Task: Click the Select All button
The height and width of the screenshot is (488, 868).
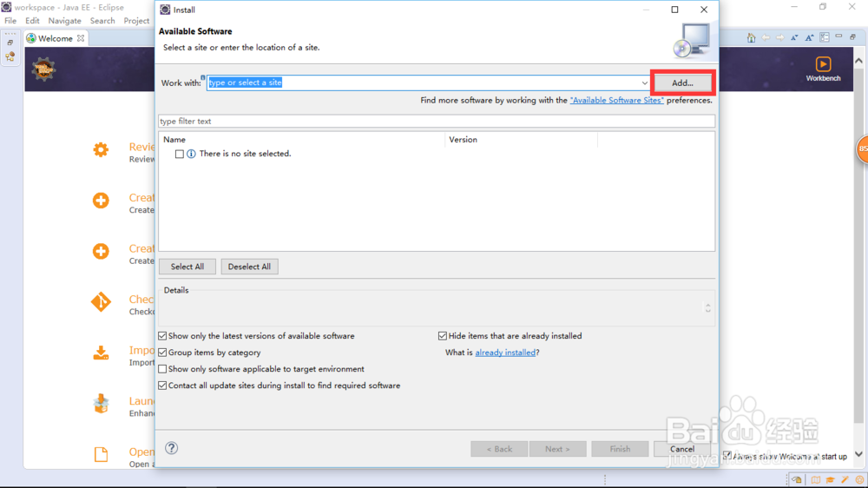Action: point(187,267)
